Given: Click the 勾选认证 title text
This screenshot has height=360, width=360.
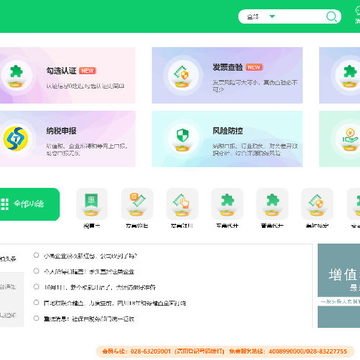Looking at the screenshot, I should click(x=61, y=71).
